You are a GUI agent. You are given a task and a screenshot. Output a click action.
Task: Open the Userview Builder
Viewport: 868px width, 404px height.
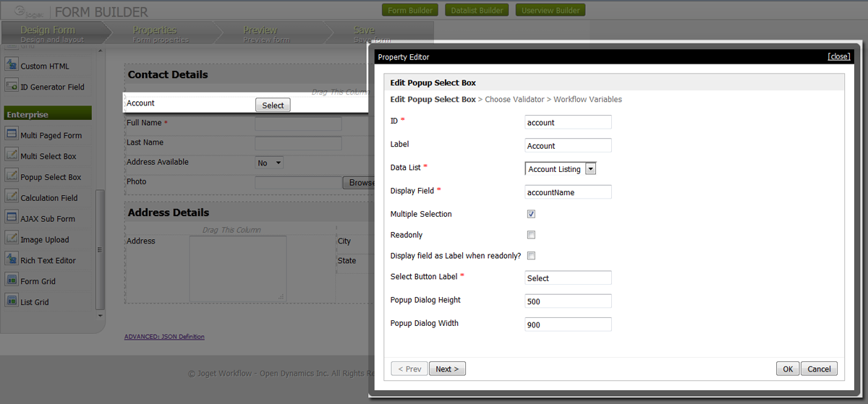click(x=550, y=10)
